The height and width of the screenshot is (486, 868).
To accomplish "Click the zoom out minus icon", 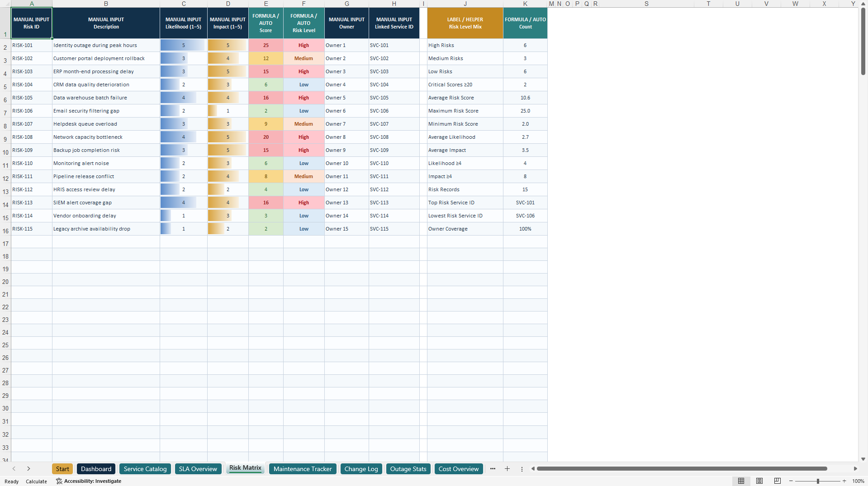I will coord(791,481).
